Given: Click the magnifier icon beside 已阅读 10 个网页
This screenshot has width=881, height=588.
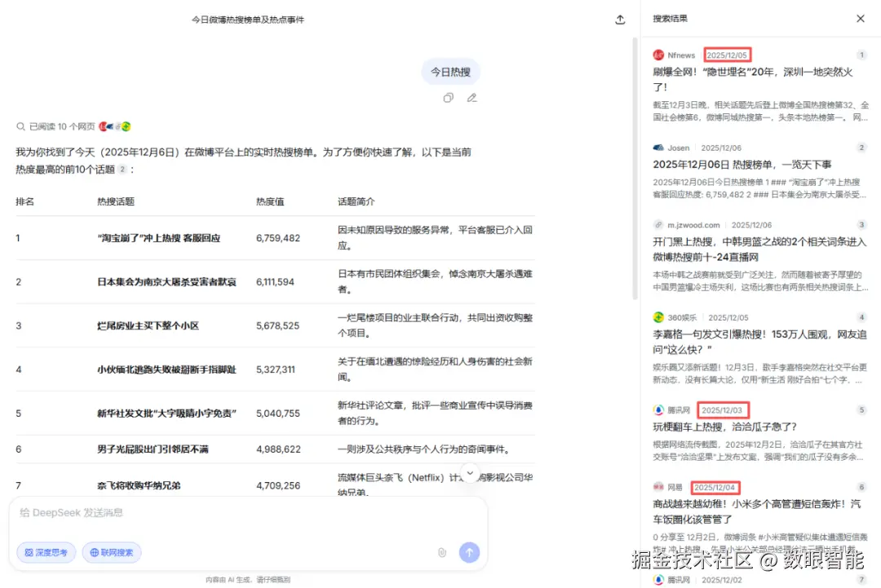Looking at the screenshot, I should coord(20,126).
